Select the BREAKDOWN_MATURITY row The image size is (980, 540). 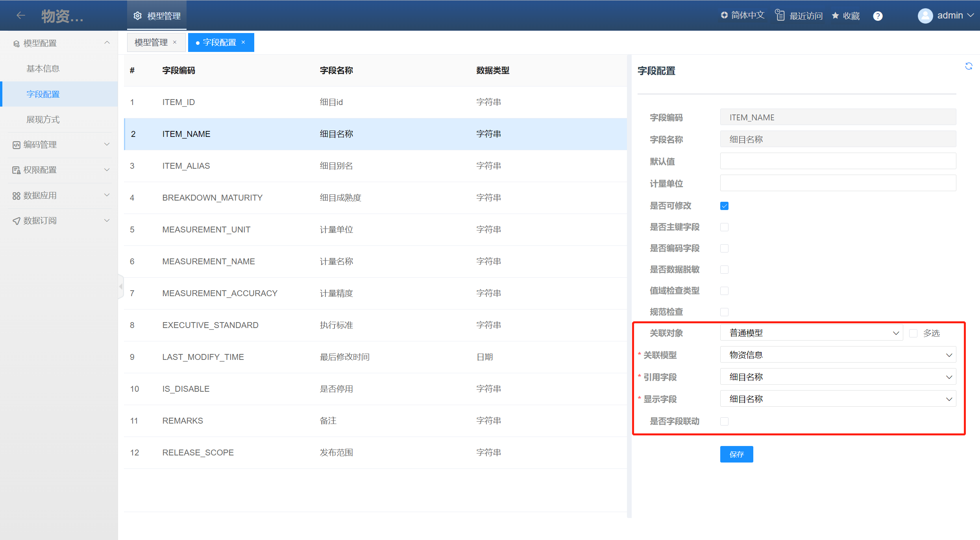375,198
